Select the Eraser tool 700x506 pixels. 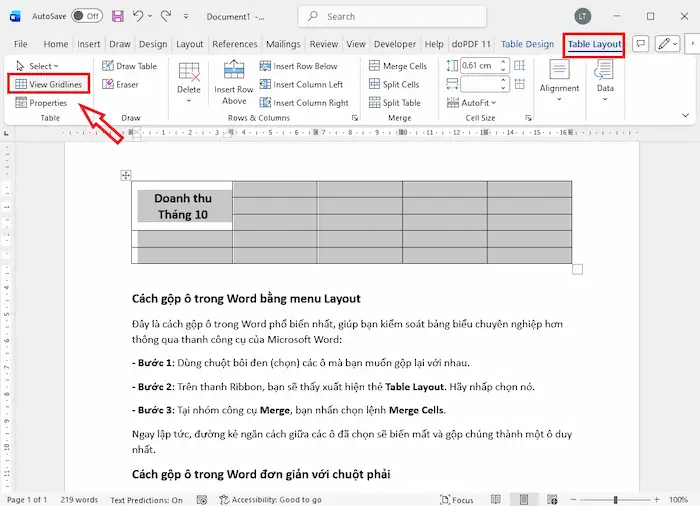(x=121, y=84)
